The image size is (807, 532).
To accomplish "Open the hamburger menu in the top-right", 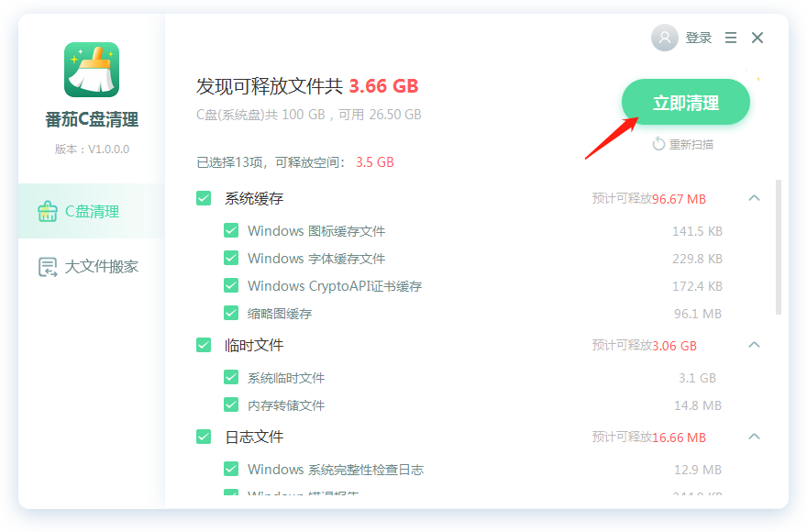I will pyautogui.click(x=731, y=38).
